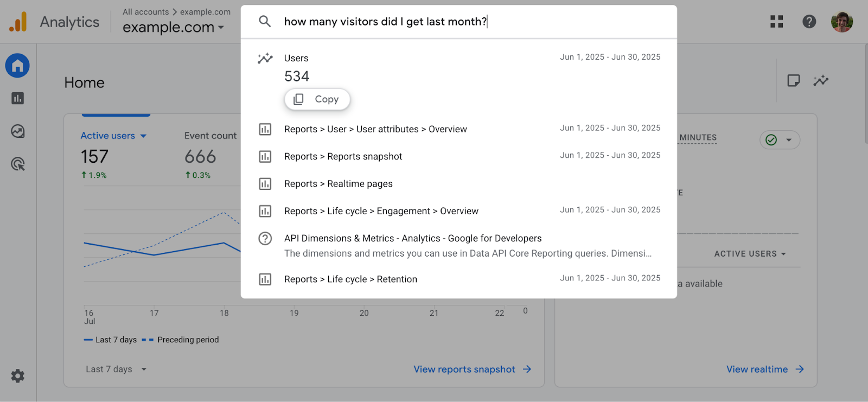This screenshot has height=402, width=868.
Task: Expand the Last 7 days date range
Action: (116, 369)
